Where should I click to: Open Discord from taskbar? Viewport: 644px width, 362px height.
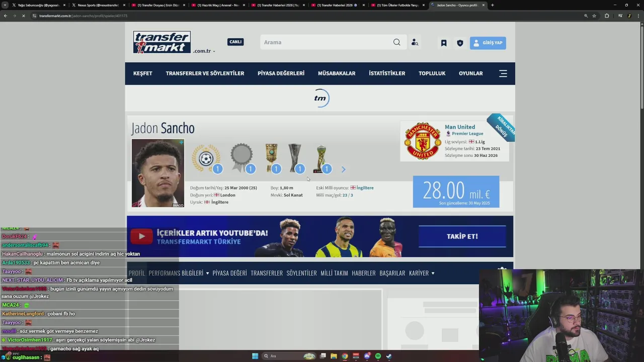click(367, 356)
